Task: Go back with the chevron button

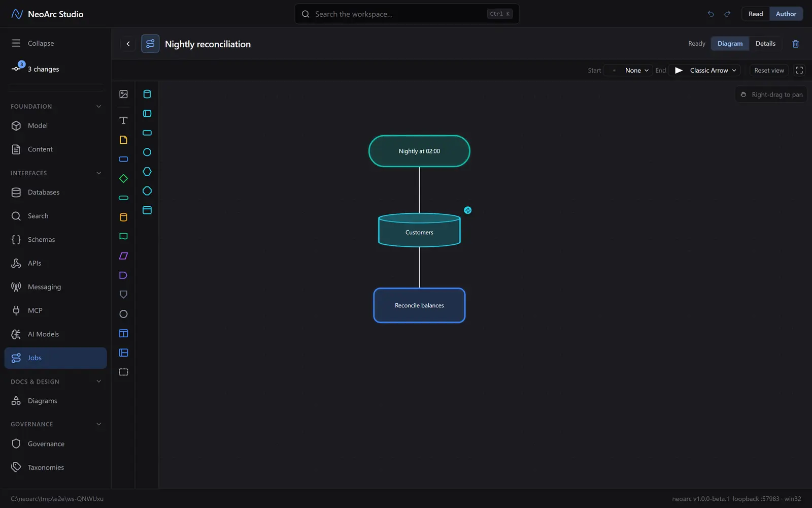Action: click(128, 44)
